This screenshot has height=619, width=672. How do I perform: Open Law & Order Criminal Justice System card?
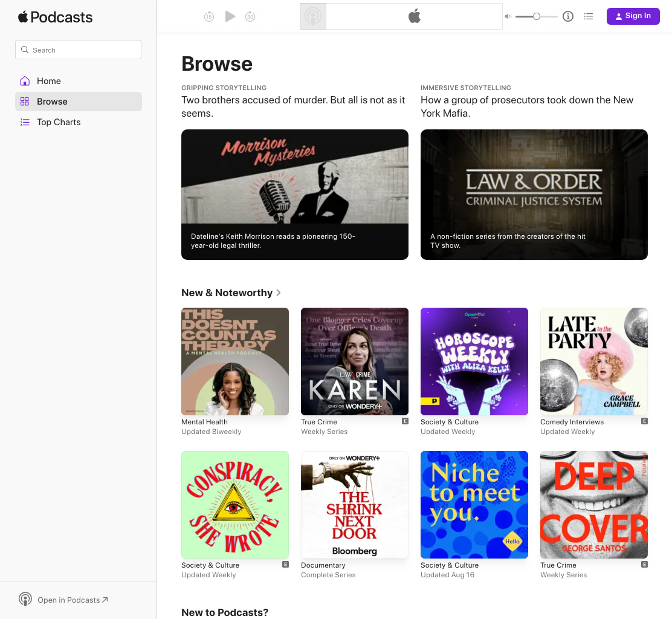pos(534,195)
